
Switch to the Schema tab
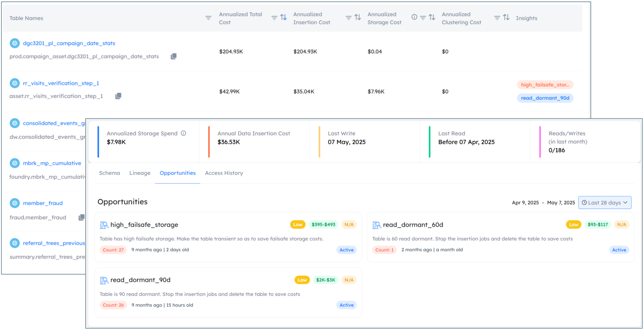pos(109,173)
